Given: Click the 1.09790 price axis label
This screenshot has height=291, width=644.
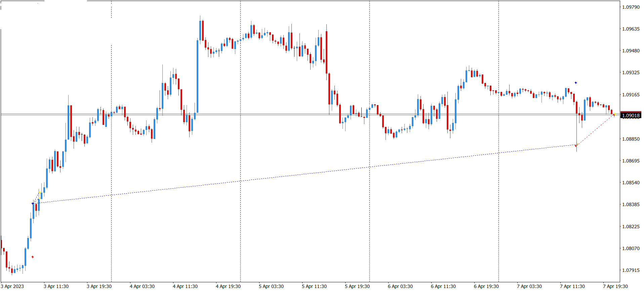Looking at the screenshot, I should (631, 7).
